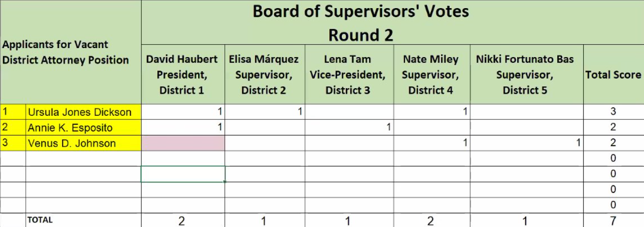Click Elisa Márquez's vote for Ursula Dickson
Viewport: 644px width, 227px height.
265,112
